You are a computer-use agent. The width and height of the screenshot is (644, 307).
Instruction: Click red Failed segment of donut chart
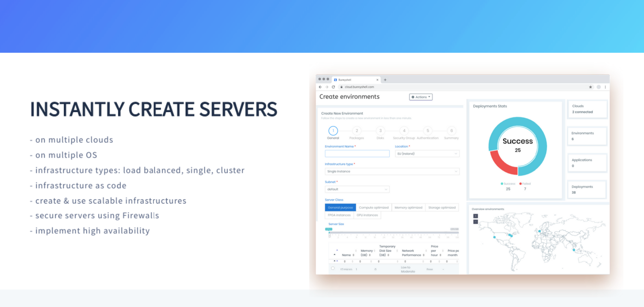tap(503, 164)
